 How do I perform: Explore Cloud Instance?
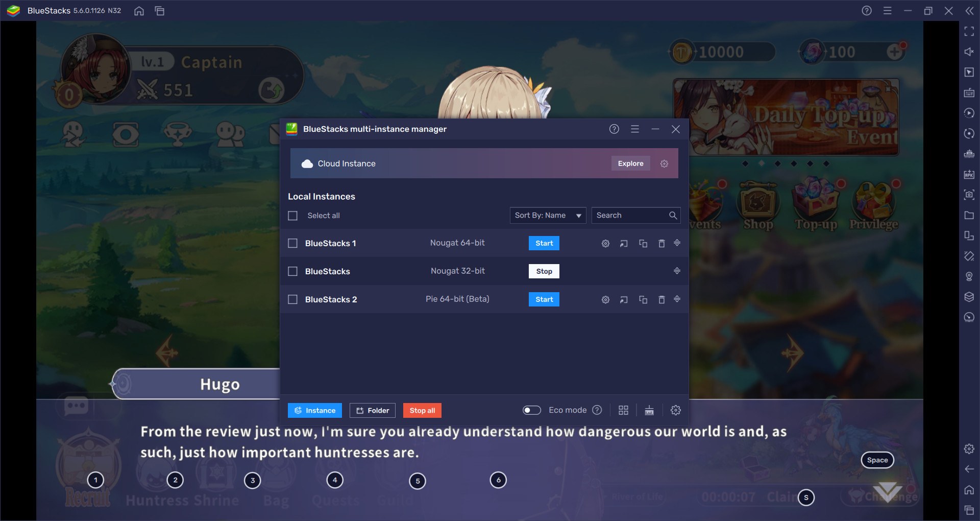(630, 163)
